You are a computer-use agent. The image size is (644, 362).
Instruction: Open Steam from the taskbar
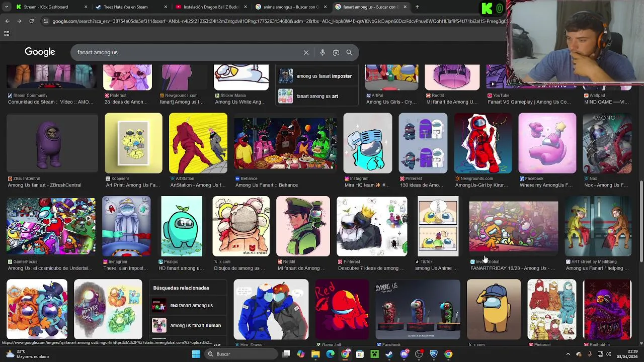click(x=389, y=354)
